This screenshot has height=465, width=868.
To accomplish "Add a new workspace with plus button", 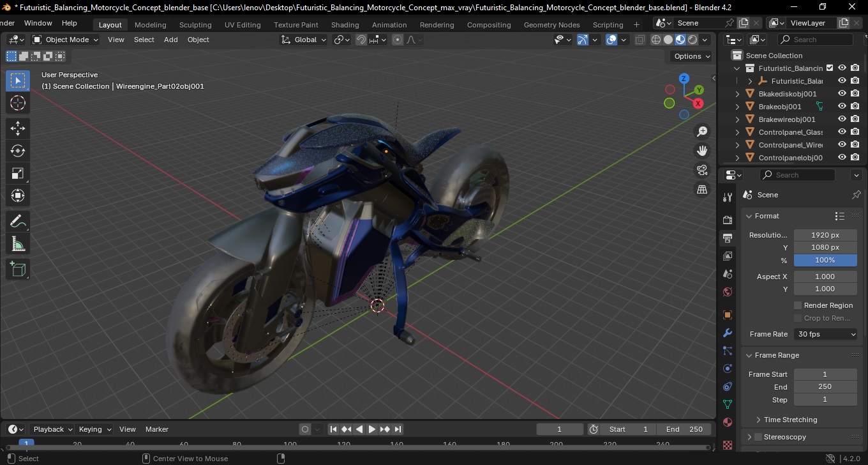I will click(x=636, y=25).
